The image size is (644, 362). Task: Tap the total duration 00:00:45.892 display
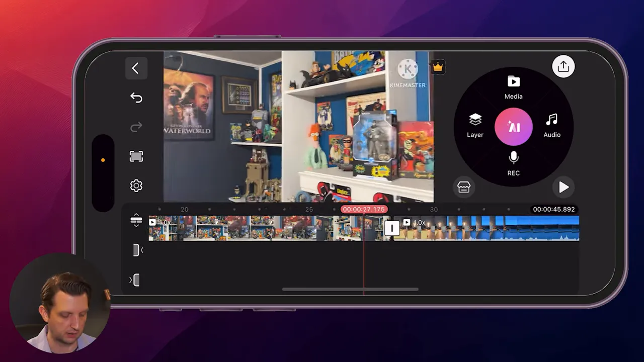click(x=553, y=209)
